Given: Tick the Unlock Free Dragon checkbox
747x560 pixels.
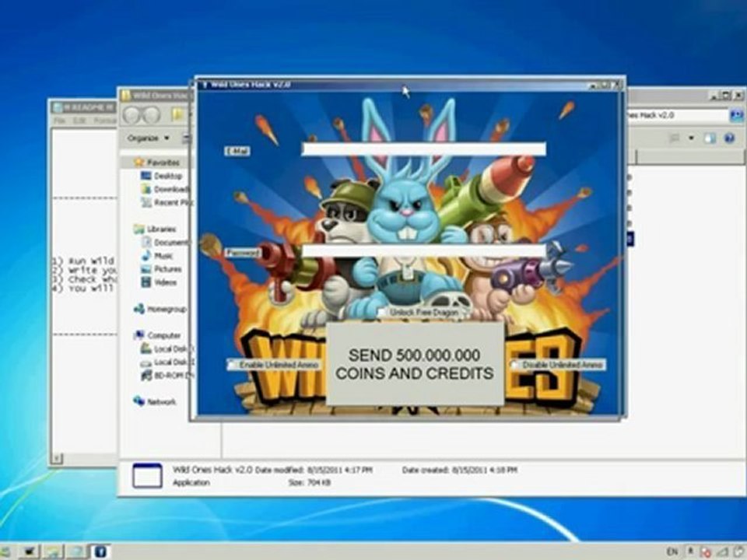Looking at the screenshot, I should click(x=384, y=313).
